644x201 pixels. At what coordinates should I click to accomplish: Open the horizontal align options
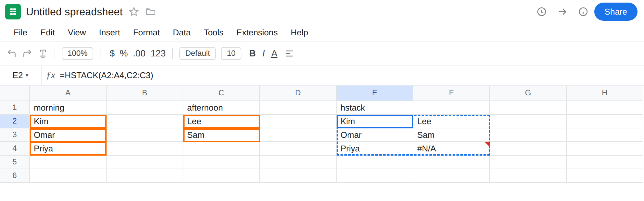(x=289, y=53)
